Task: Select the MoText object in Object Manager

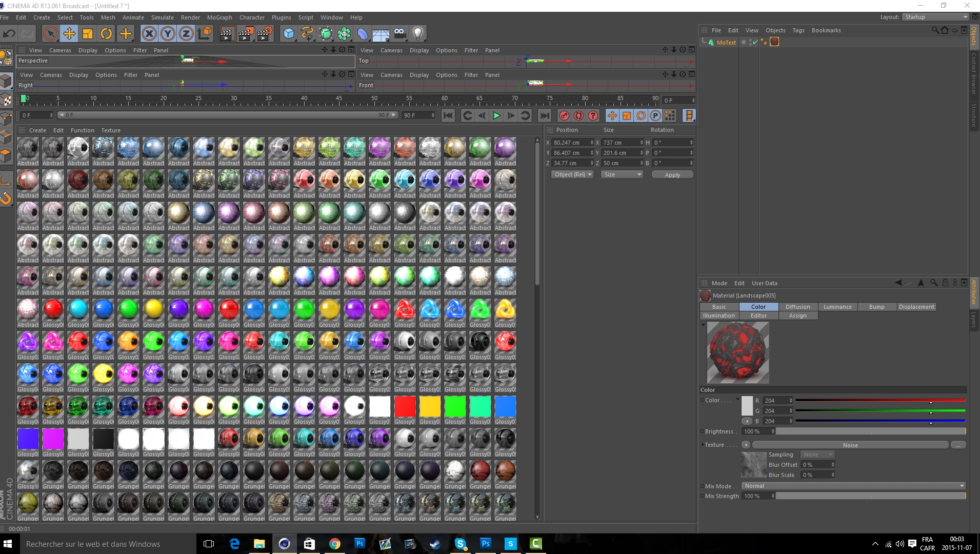Action: [726, 43]
